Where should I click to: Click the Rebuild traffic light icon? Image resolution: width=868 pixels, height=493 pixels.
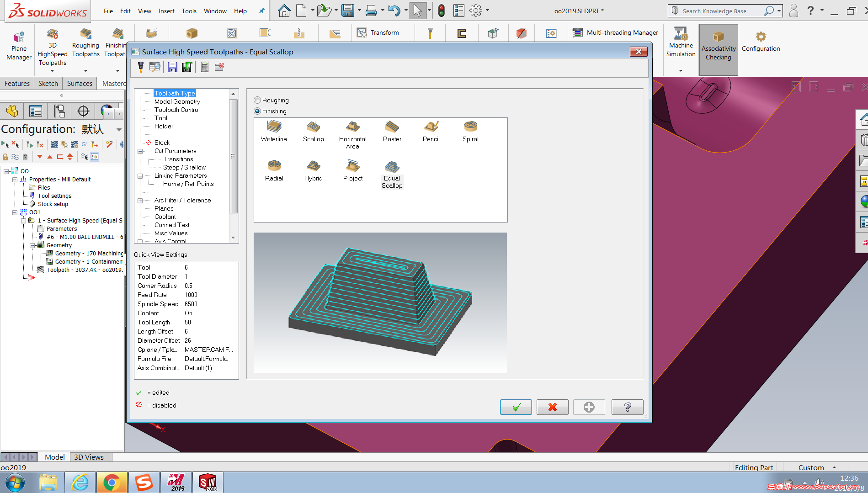pos(441,11)
